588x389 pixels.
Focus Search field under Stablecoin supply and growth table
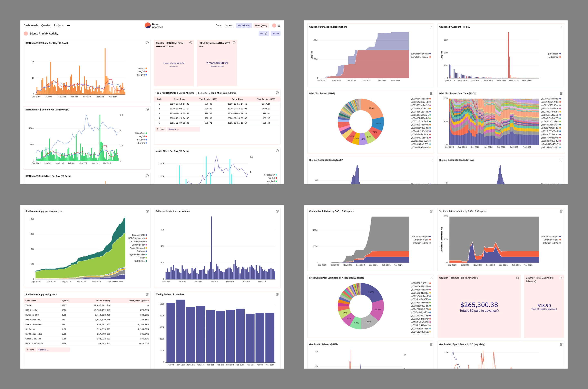pyautogui.click(x=53, y=350)
